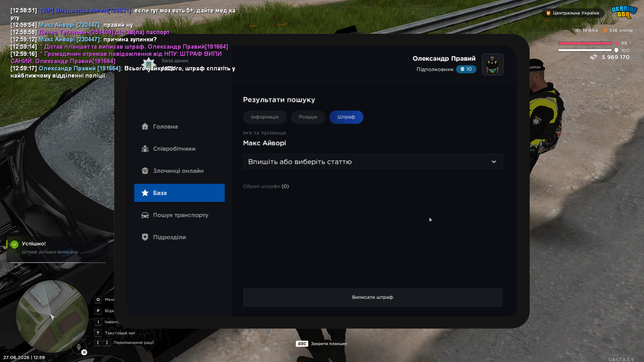Switch to the Розшук tab
The image size is (644, 362).
[308, 117]
